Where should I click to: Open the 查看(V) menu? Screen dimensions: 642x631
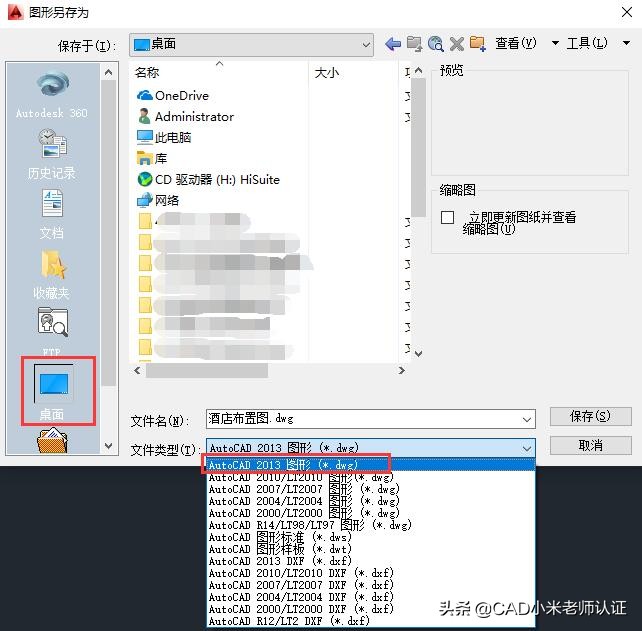[515, 43]
